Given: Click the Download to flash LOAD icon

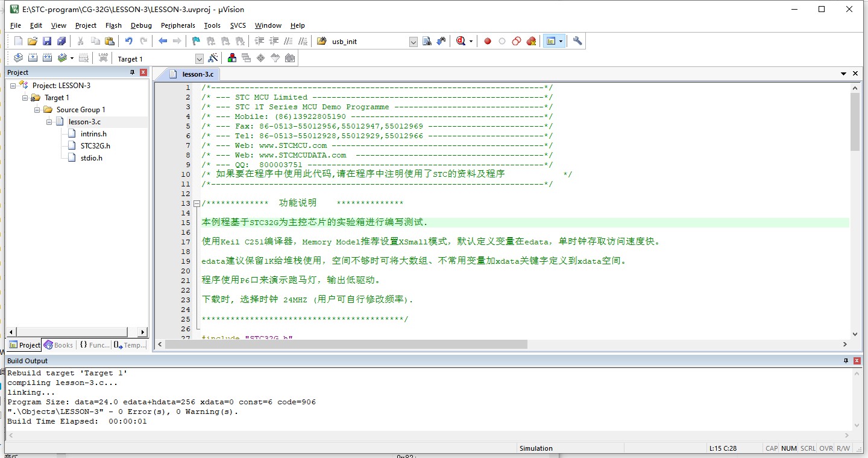Looking at the screenshot, I should [x=103, y=58].
